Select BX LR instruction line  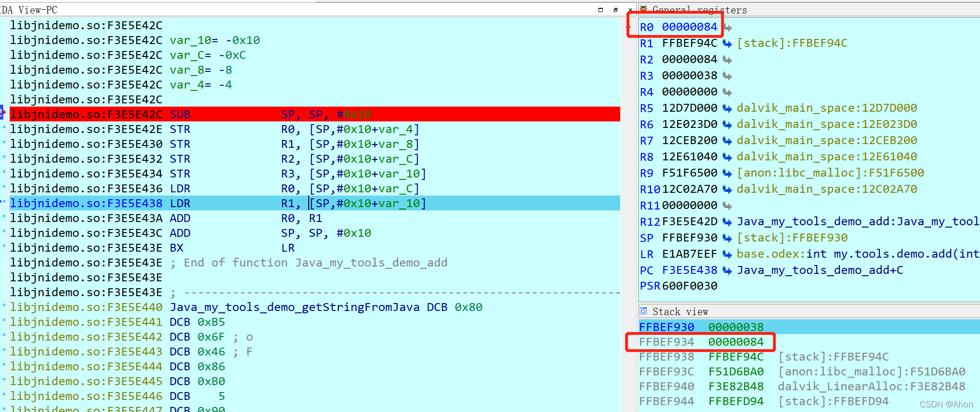(315, 248)
